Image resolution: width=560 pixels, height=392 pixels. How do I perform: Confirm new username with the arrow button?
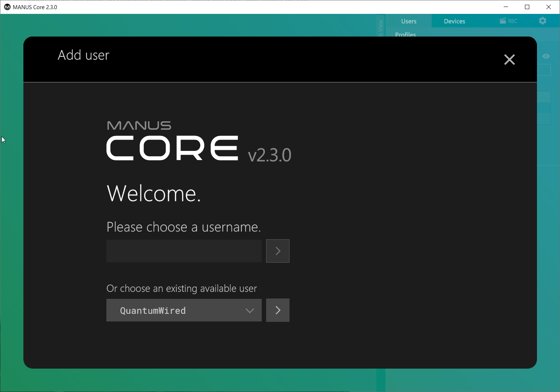(278, 251)
